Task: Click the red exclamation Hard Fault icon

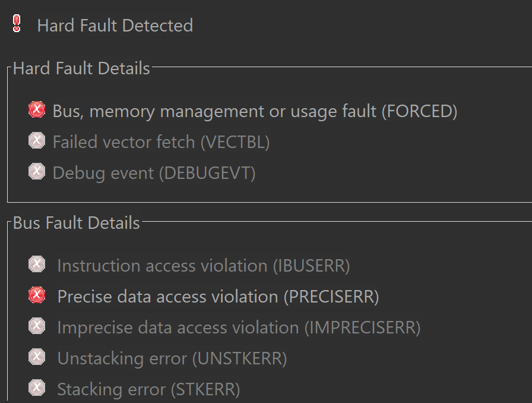Action: click(x=17, y=24)
